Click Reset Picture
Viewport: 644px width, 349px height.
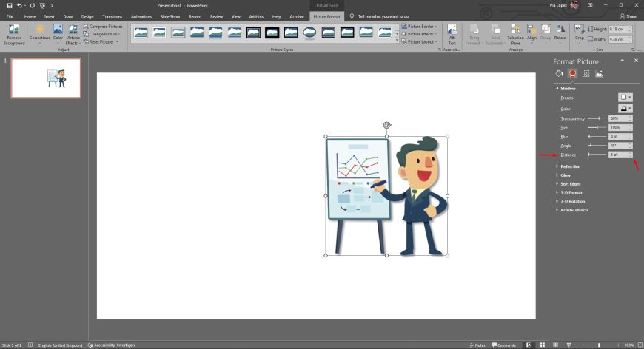101,42
